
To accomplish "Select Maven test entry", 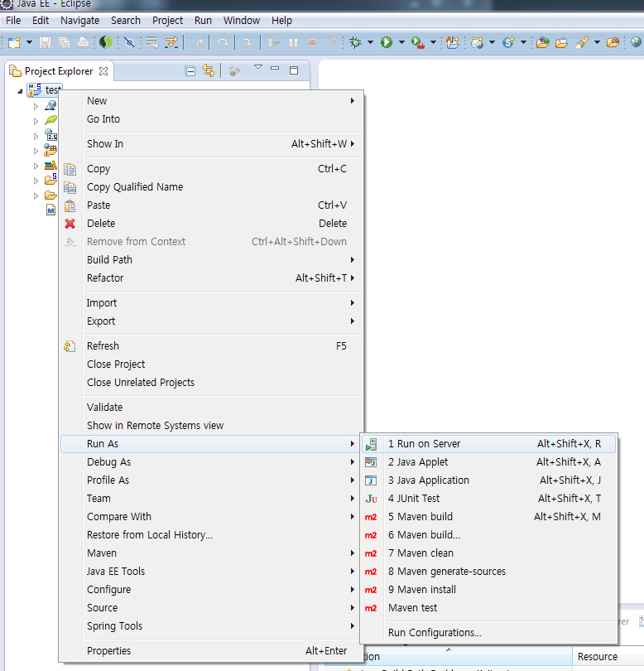I will click(x=490, y=608).
